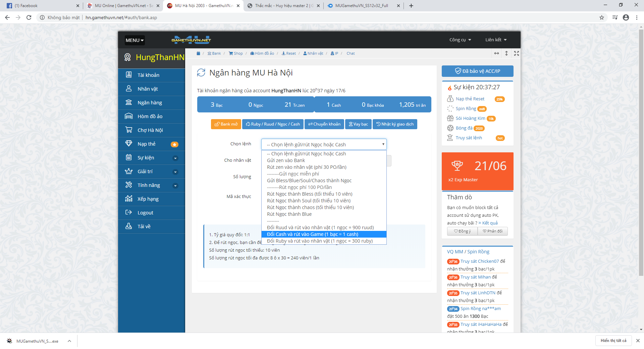Click the Chuyển khoản button
The width and height of the screenshot is (644, 349).
pyautogui.click(x=324, y=124)
